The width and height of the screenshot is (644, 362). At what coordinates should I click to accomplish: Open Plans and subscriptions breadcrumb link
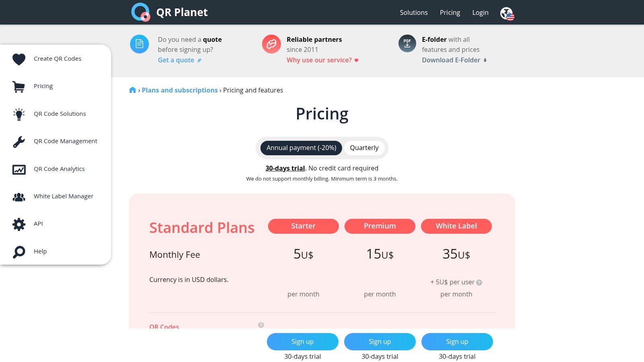tap(180, 90)
